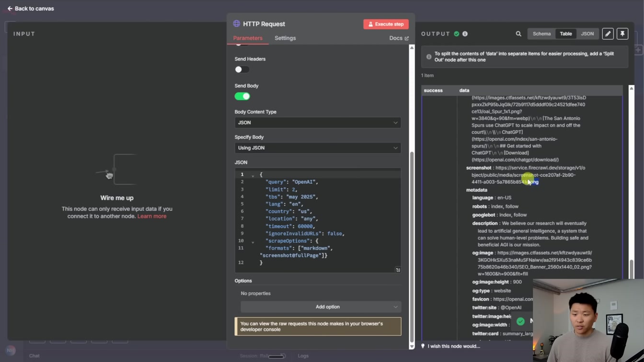The width and height of the screenshot is (644, 362).
Task: Open the Chat panel
Action: coord(34,356)
